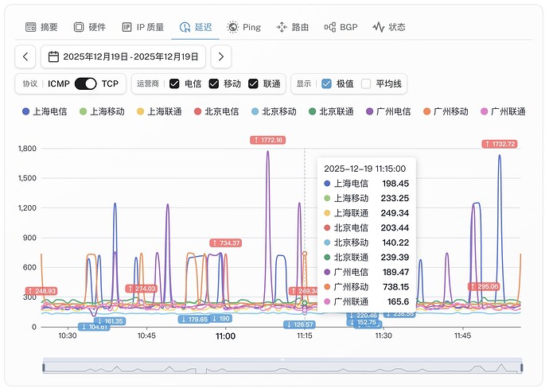Switch to the 状态 status tab
Viewport: 549px width, 392px height.
coord(388,27)
